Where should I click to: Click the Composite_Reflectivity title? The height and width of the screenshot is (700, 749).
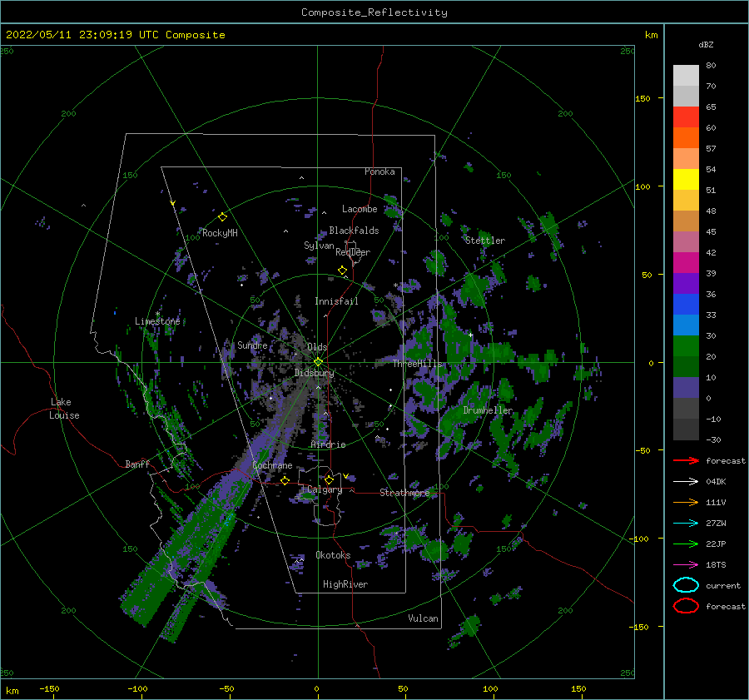[x=374, y=12]
